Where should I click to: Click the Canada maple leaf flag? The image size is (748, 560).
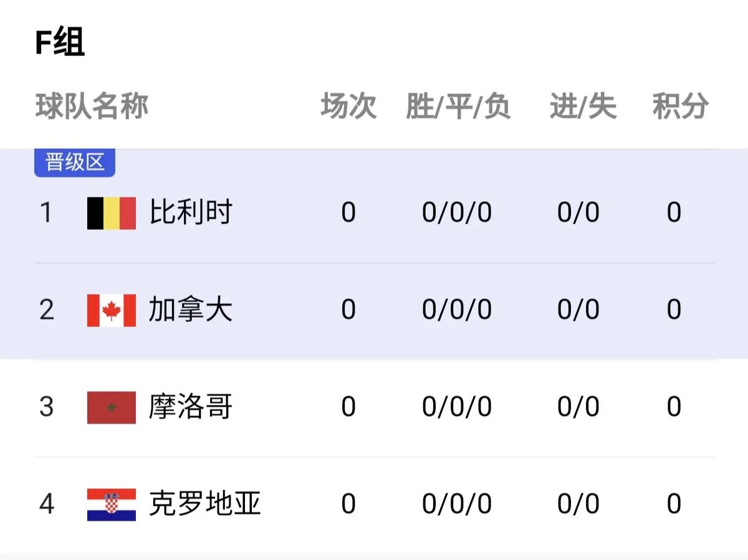111,310
